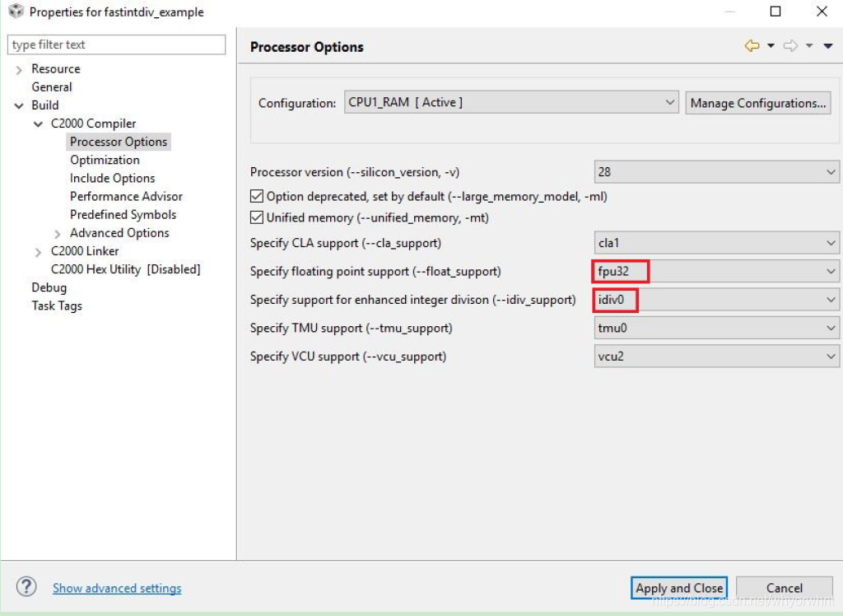Expand the Advanced Options node

[58, 234]
